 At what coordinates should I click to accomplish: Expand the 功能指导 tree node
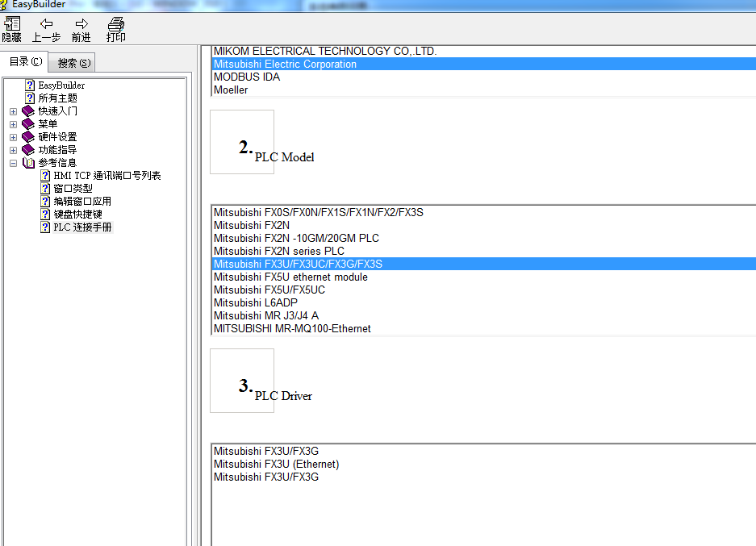(x=13, y=150)
